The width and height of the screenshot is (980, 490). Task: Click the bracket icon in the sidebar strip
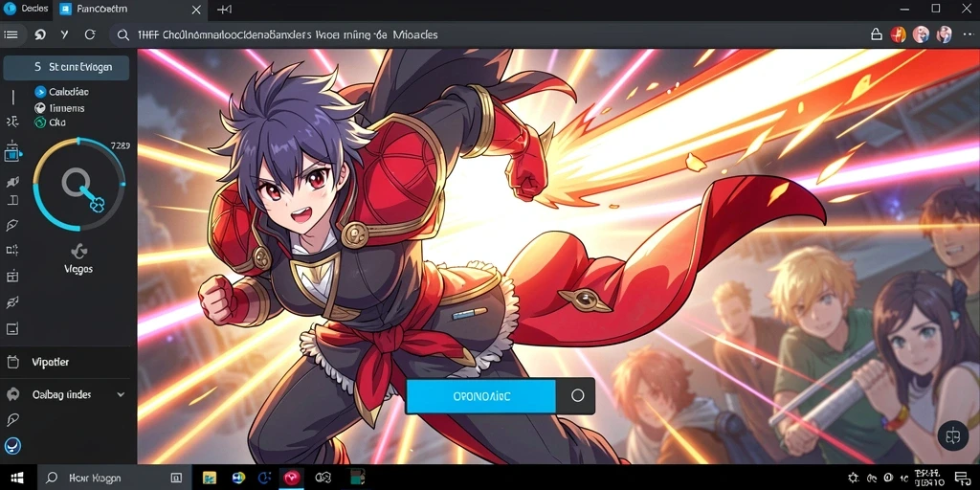pos(12,201)
